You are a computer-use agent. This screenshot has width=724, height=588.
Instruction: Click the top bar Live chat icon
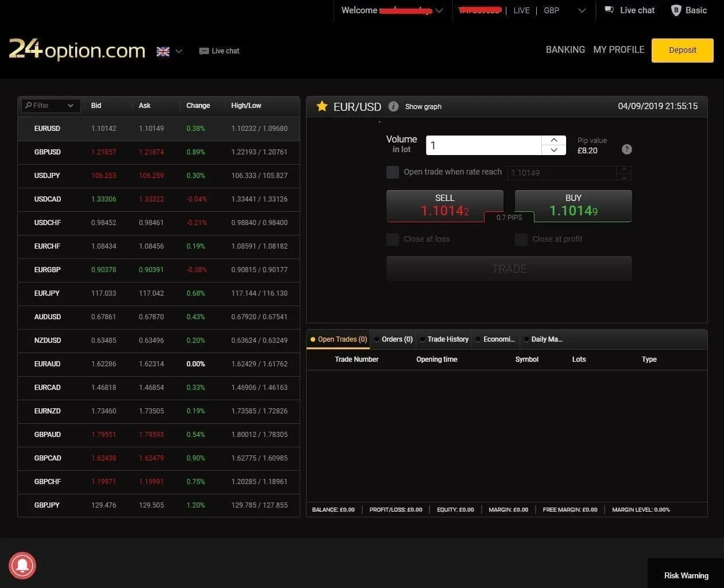point(609,10)
